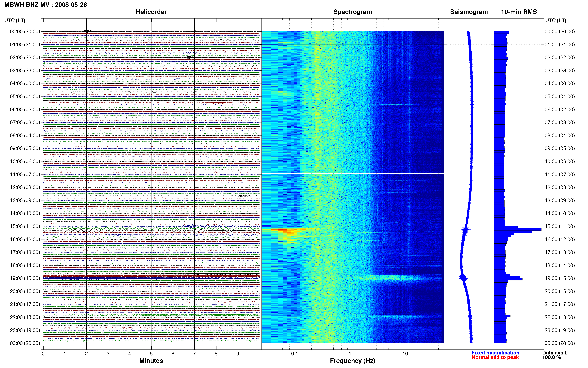
Task: Click 10:00 (06:00) on the helicorder time axis
Action: (x=25, y=161)
